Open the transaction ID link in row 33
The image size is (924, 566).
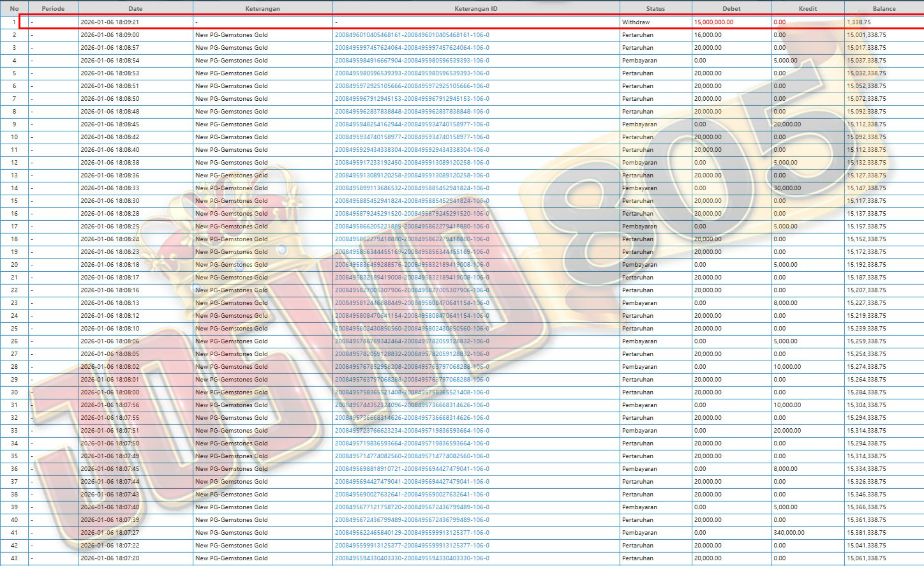tap(412, 431)
